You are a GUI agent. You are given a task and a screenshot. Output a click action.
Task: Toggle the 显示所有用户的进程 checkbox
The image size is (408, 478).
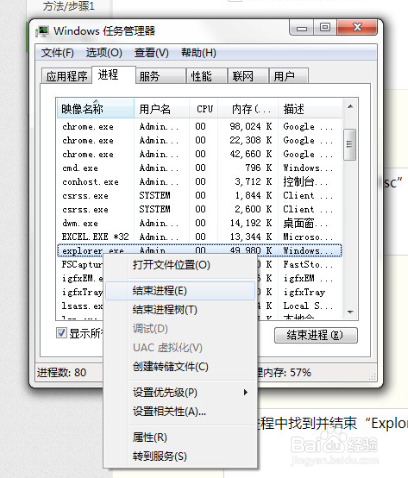(61, 333)
